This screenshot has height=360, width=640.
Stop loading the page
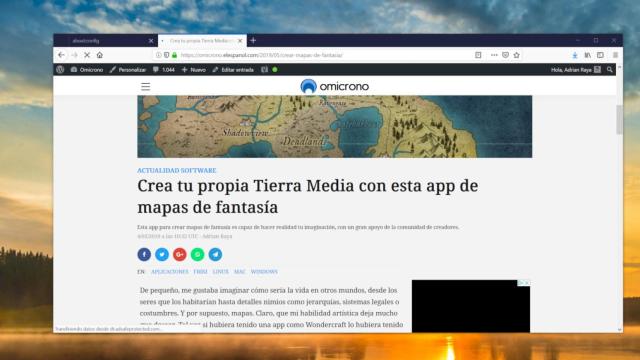coord(87,55)
